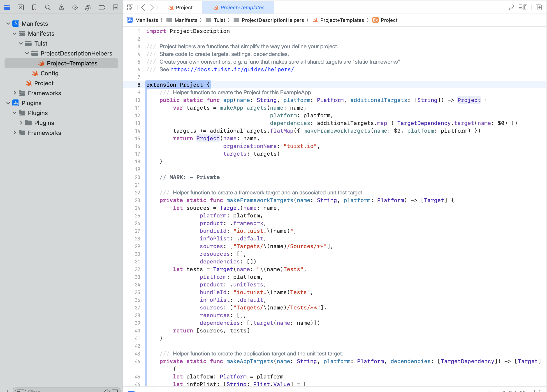Go back with the navigation chevron

click(143, 7)
